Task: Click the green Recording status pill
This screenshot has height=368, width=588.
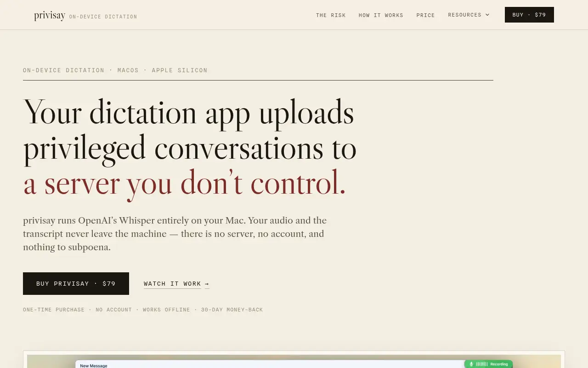Action: pyautogui.click(x=488, y=364)
